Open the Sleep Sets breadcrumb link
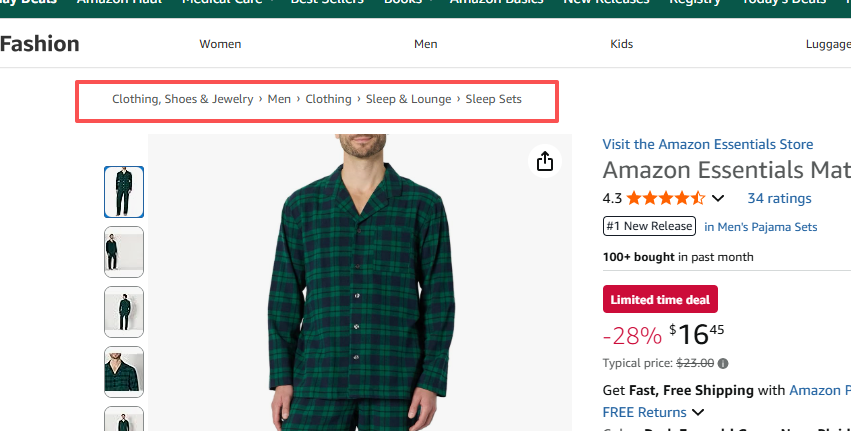 (493, 99)
